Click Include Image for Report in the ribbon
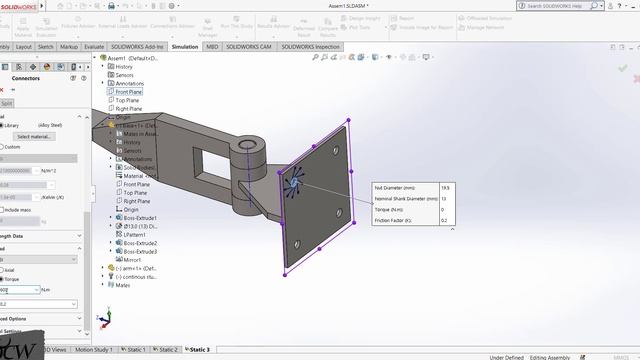The image size is (640, 360). (422, 27)
